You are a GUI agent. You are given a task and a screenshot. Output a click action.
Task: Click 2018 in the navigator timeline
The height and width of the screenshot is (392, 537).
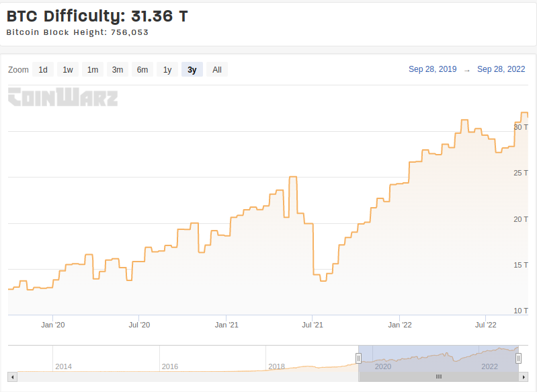tap(276, 366)
